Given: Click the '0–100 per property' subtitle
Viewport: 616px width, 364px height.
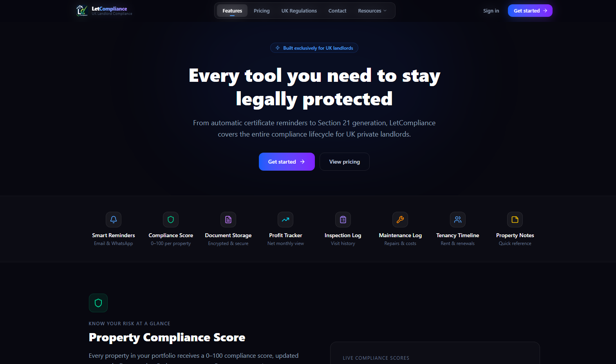Looking at the screenshot, I should point(171,243).
